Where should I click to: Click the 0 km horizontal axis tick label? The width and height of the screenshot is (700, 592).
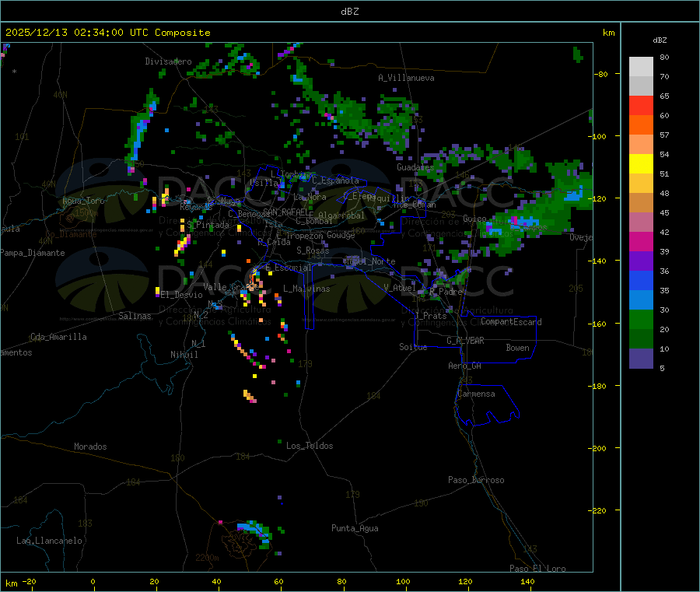coord(93,581)
